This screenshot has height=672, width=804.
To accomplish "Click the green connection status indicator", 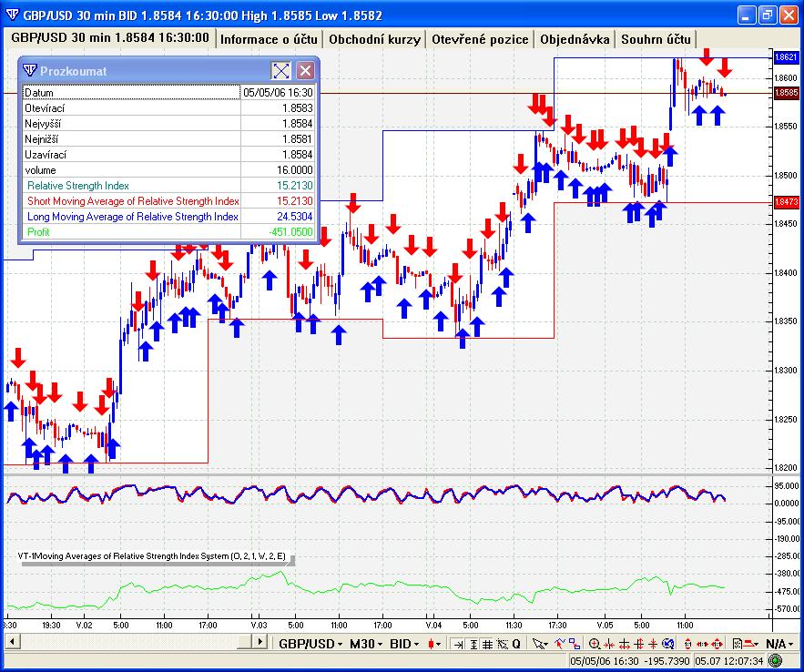I will 777,661.
